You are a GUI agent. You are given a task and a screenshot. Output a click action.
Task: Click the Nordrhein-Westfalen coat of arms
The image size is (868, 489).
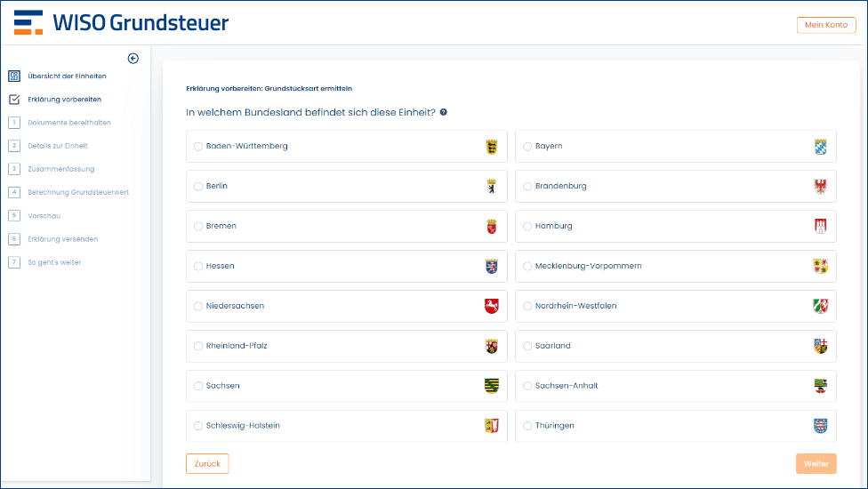pyautogui.click(x=820, y=306)
